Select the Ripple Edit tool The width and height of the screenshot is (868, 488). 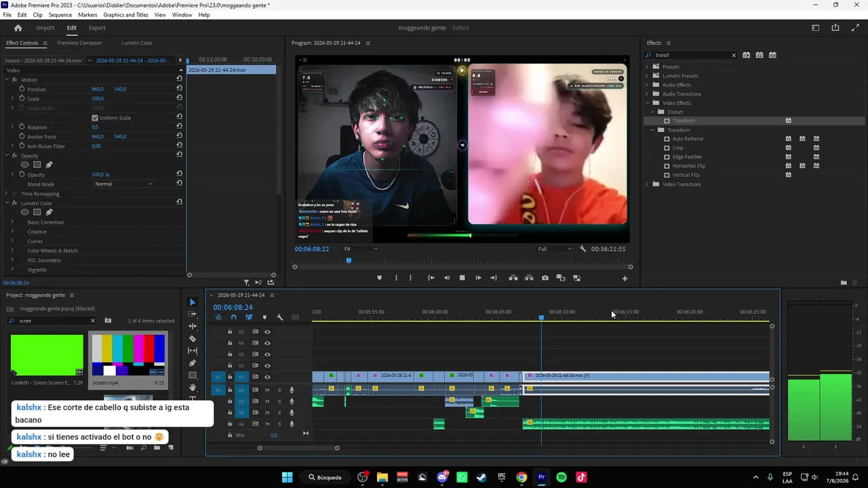[193, 327]
